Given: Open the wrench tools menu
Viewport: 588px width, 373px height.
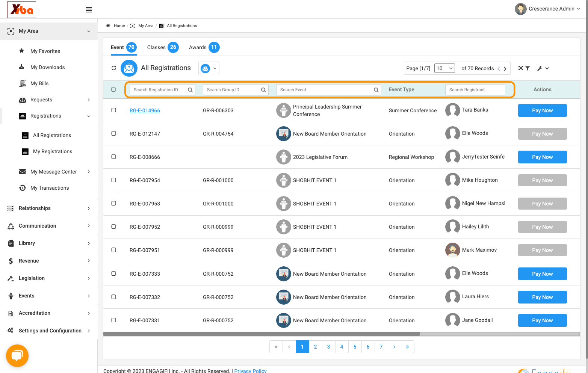Looking at the screenshot, I should 543,68.
